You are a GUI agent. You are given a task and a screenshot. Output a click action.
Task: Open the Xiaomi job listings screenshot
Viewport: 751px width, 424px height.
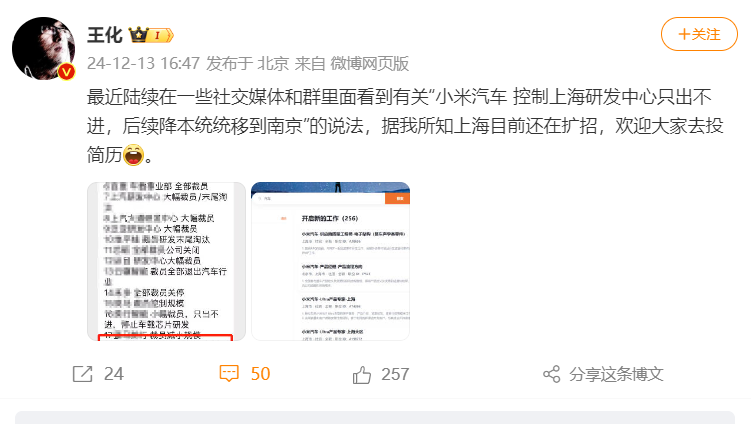[330, 261]
